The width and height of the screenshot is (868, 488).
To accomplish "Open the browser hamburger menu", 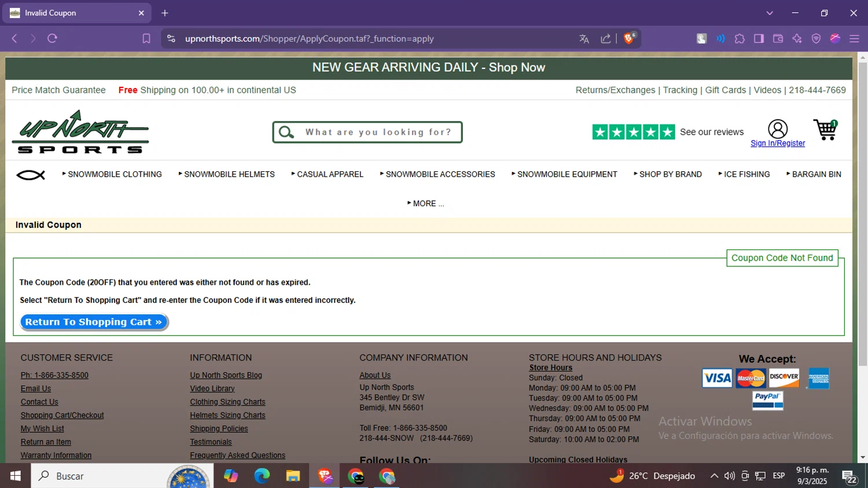I will (x=854, y=39).
